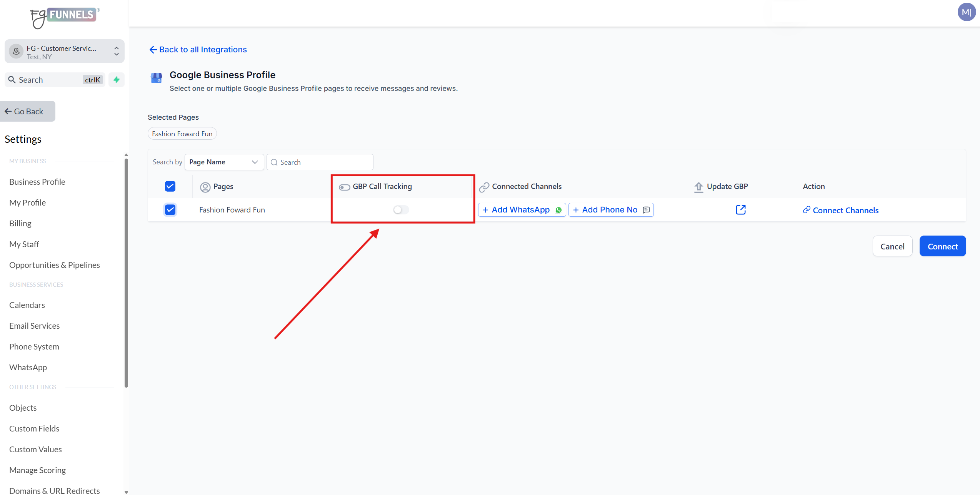Open the Update GBP external link icon
The image size is (980, 495).
[x=740, y=210]
